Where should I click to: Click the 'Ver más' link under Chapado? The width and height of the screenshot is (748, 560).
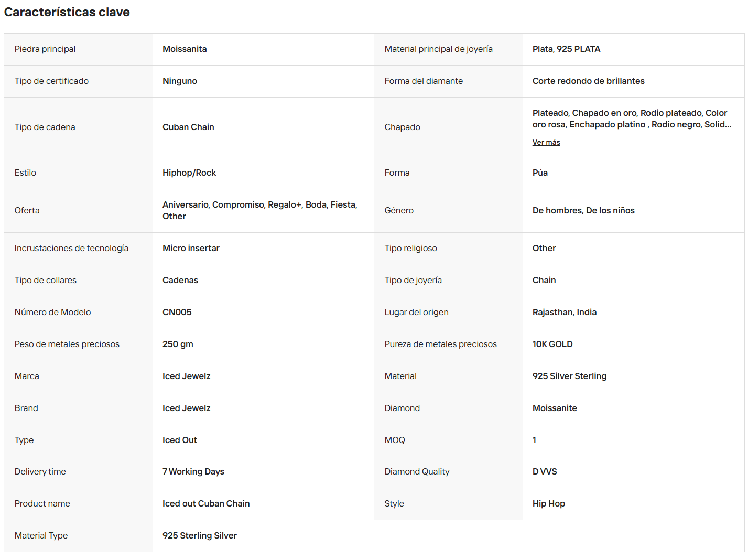(546, 142)
